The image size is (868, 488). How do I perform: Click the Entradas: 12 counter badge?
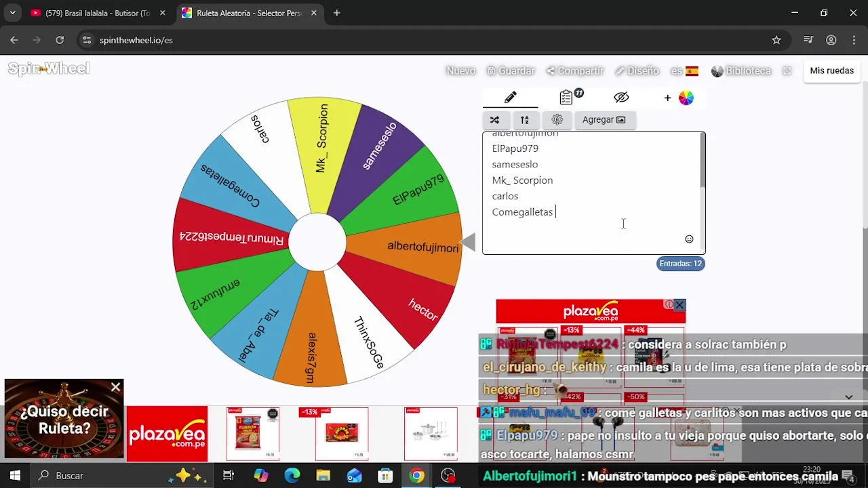(x=681, y=264)
